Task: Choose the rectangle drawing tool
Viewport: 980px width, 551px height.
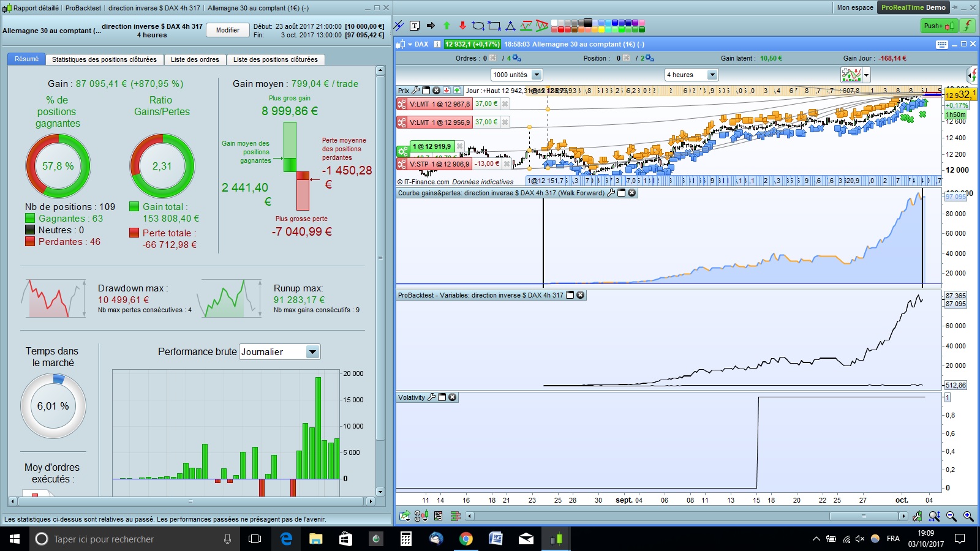Action: pyautogui.click(x=494, y=26)
